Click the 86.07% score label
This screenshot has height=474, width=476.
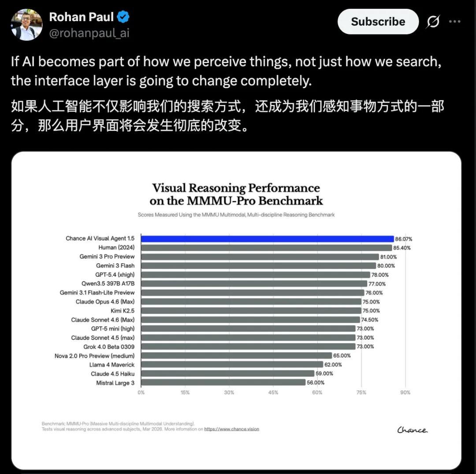tap(404, 239)
